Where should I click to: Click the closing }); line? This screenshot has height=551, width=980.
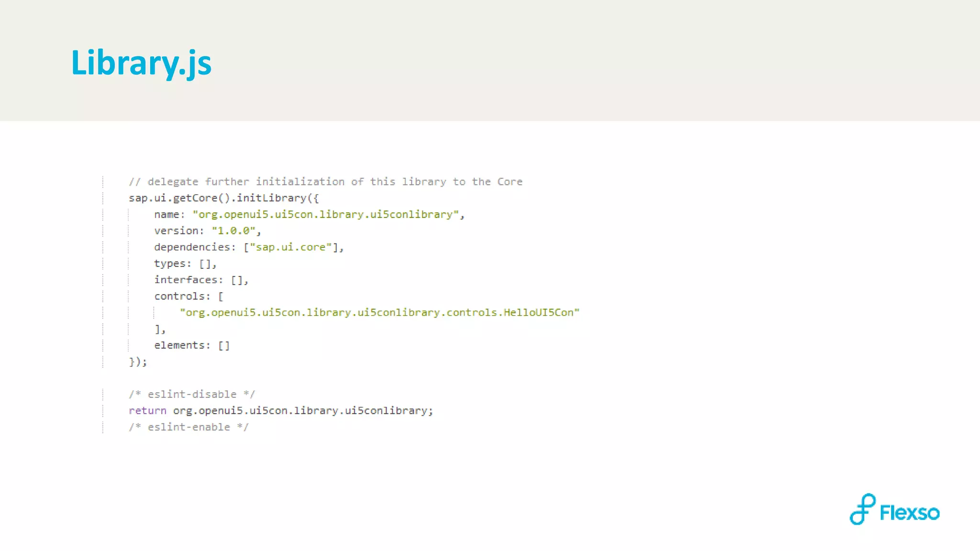(x=138, y=362)
